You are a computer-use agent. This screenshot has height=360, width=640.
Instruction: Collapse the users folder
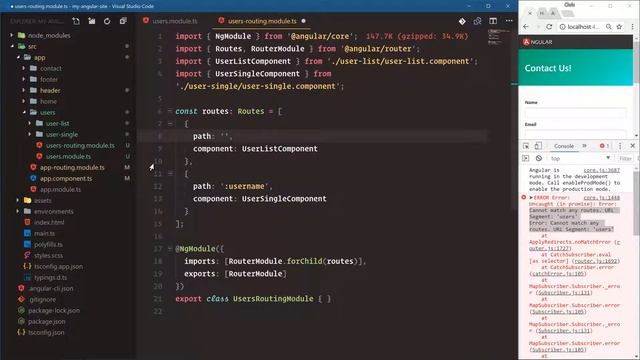click(x=24, y=112)
